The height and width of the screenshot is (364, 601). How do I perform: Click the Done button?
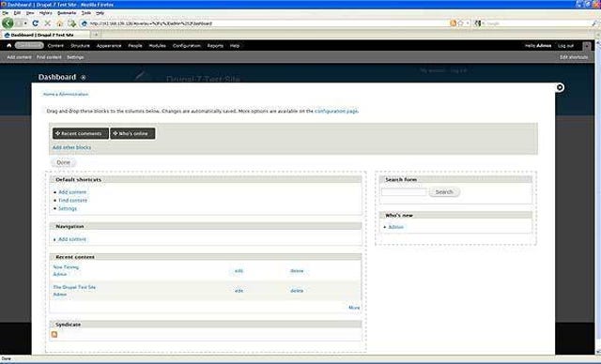pos(63,162)
